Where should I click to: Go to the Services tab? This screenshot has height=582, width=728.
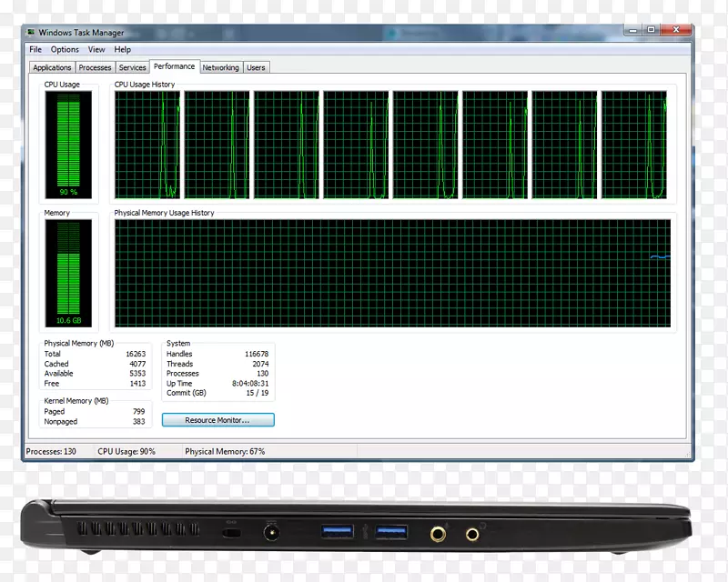[x=132, y=68]
